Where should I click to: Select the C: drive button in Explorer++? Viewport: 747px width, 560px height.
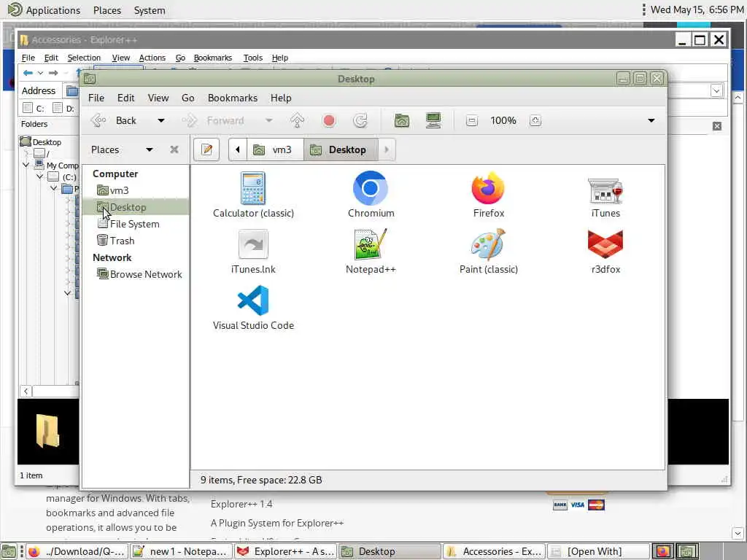click(34, 108)
